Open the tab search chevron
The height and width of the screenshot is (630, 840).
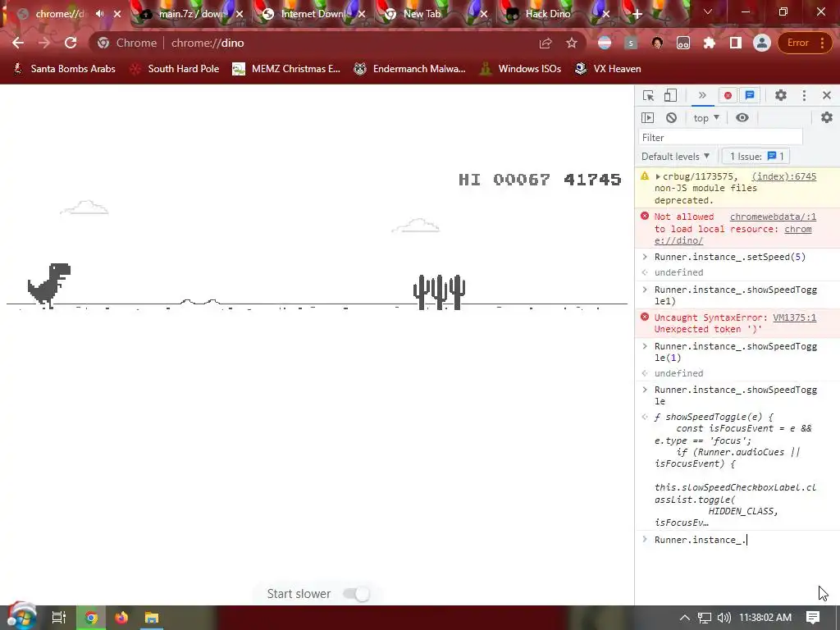pos(708,11)
